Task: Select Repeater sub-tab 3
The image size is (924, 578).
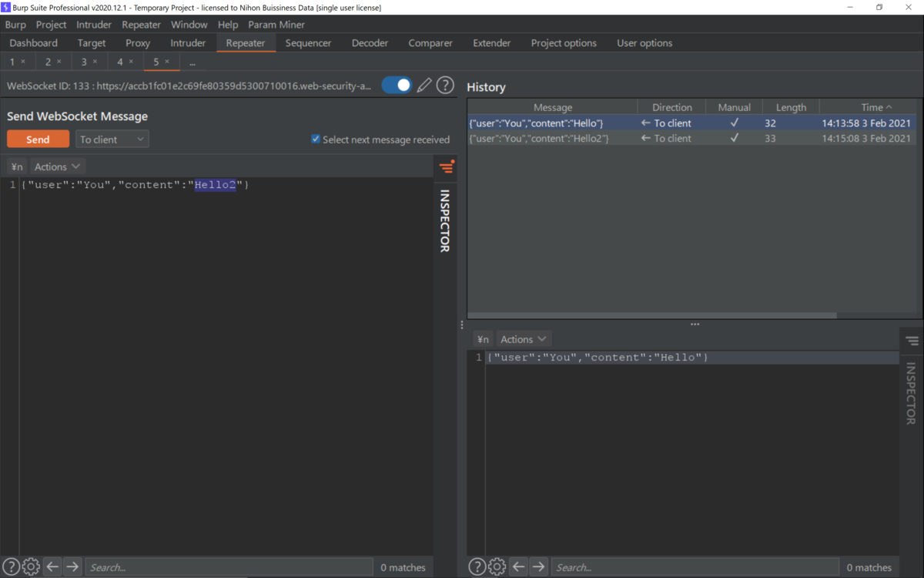Action: (84, 62)
